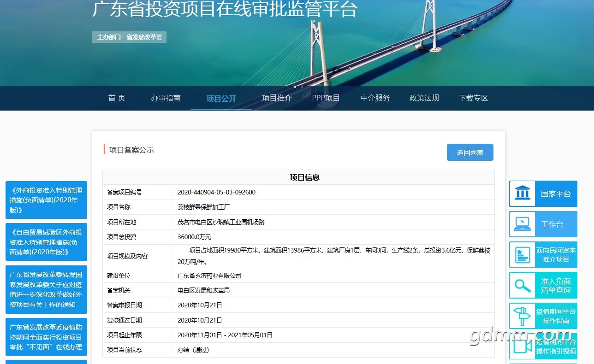Click the filing authority 电白区发展和改革局
Viewport: 594px width, 364px height.
click(203, 290)
